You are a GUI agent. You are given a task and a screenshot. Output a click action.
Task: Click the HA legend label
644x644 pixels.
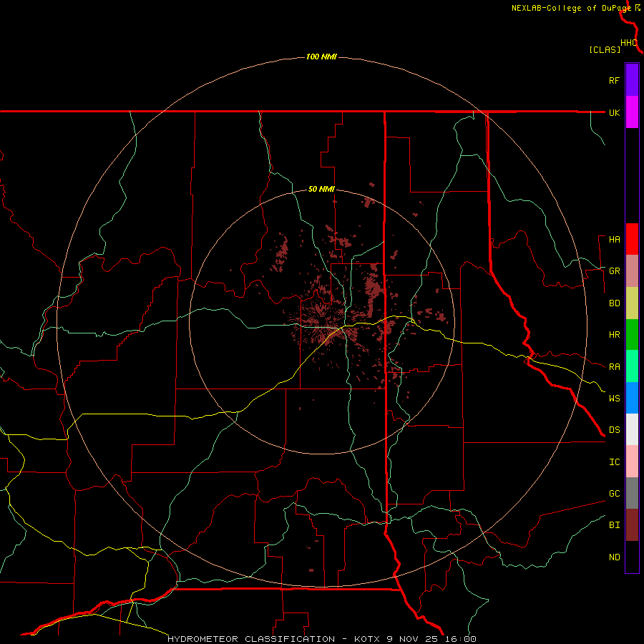(x=614, y=239)
